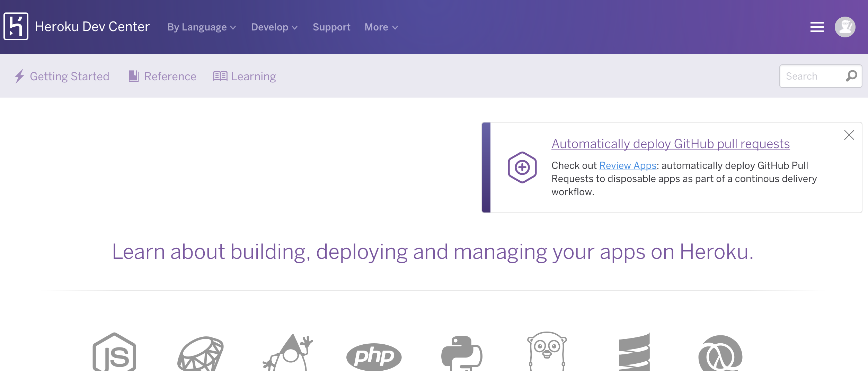Select the Go gopher language icon
The width and height of the screenshot is (868, 371).
coord(547,352)
